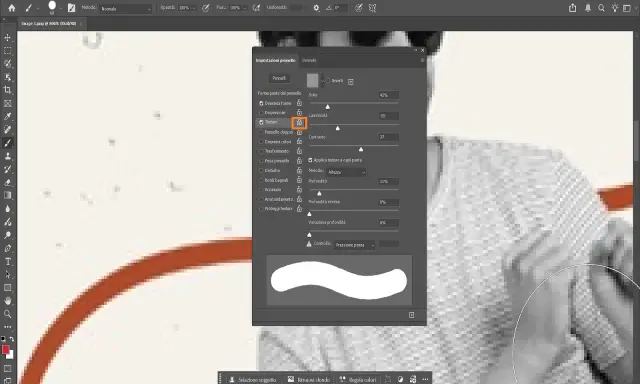640x384 pixels.
Task: Go to the Home screen
Action: 11,8
